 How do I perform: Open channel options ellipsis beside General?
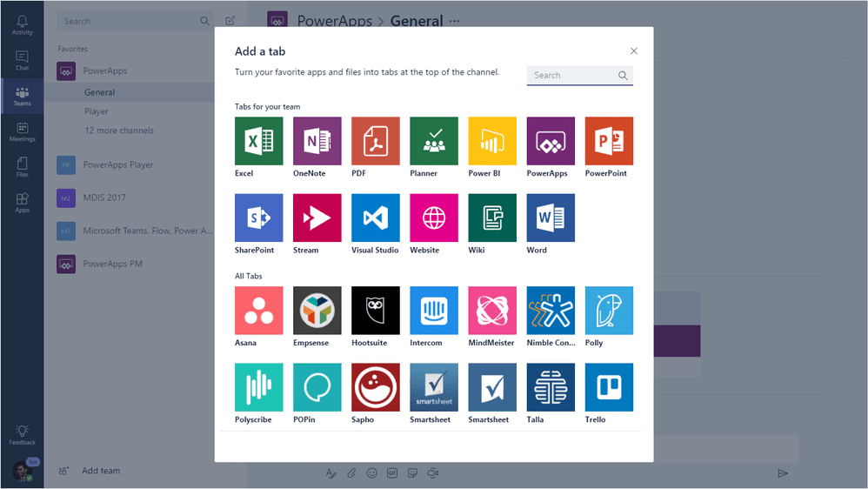pos(455,21)
